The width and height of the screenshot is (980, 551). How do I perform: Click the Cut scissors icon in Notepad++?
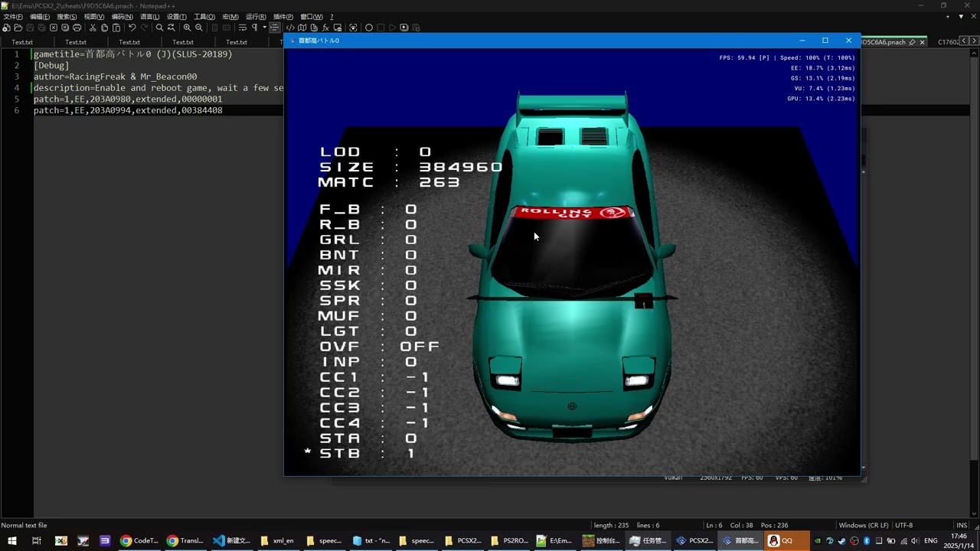(x=93, y=28)
